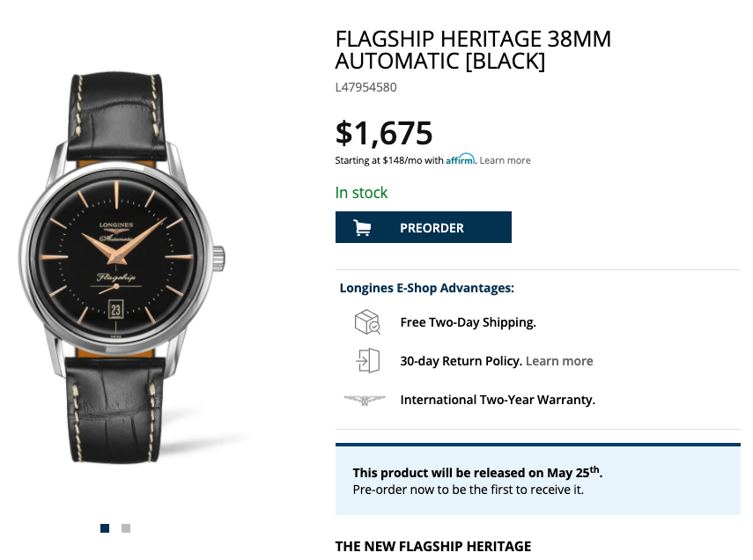
Task: Open the 30-day Return Policy Learn more link
Action: pyautogui.click(x=559, y=361)
